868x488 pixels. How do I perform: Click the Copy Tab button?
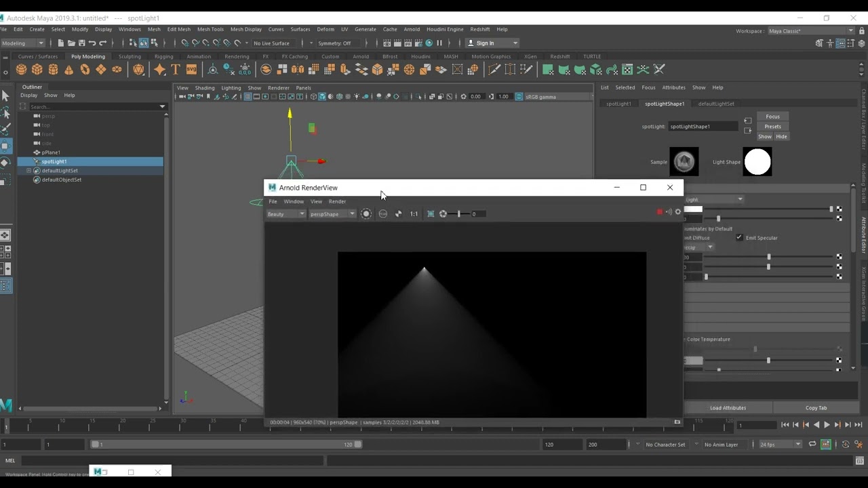[816, 407]
